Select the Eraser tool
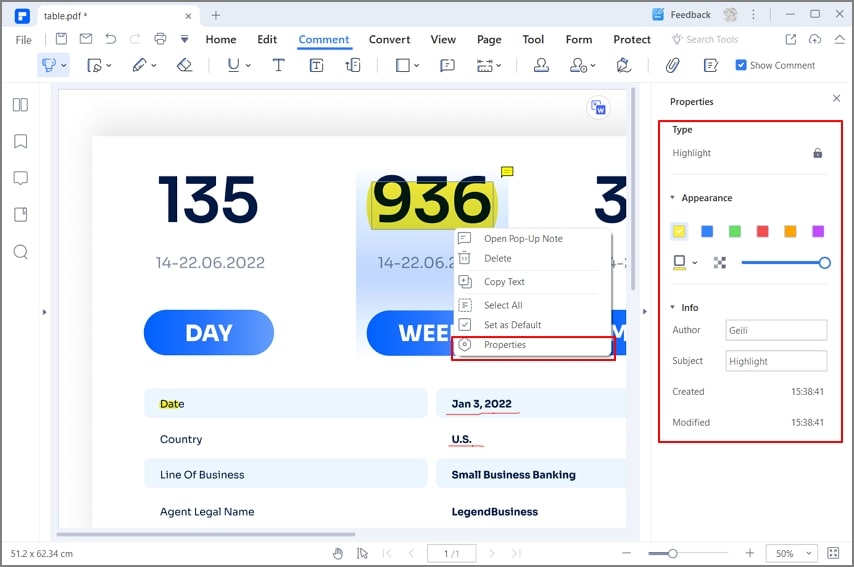Viewport: 854px width, 567px height. pos(185,65)
